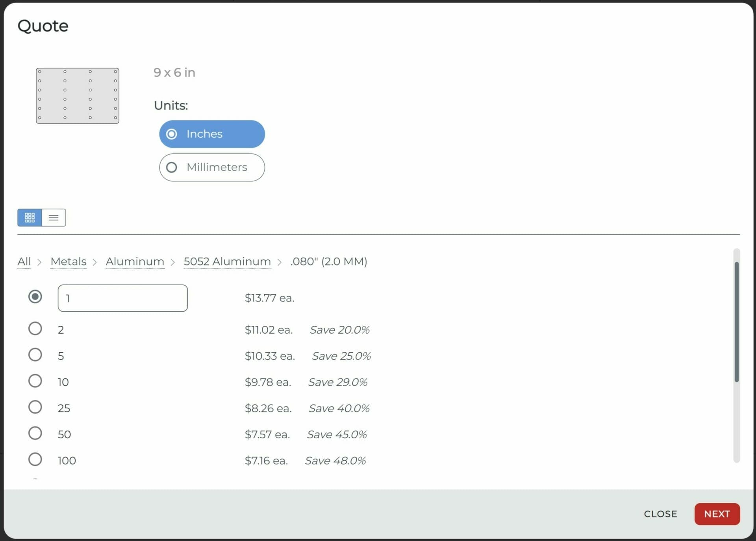This screenshot has width=756, height=541.
Task: Select Inches units option
Action: pos(212,134)
